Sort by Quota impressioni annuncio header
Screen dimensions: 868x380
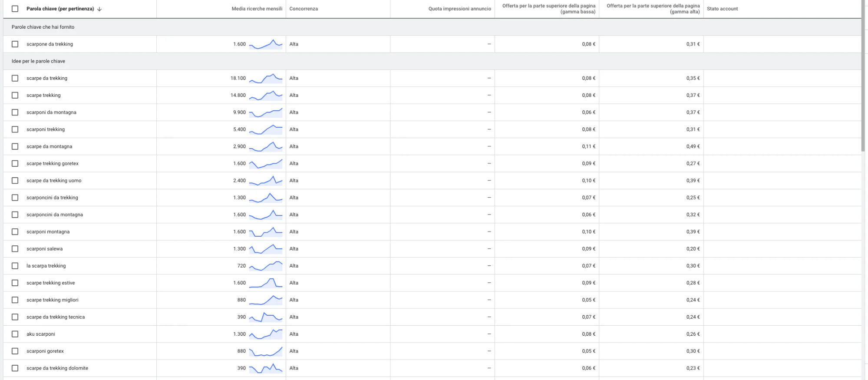pos(460,9)
